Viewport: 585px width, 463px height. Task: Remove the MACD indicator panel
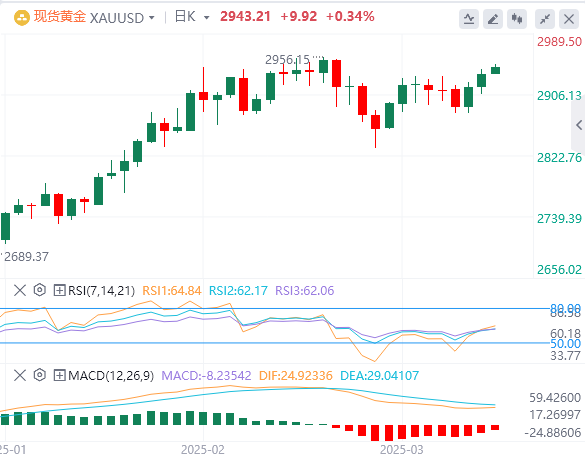point(20,375)
